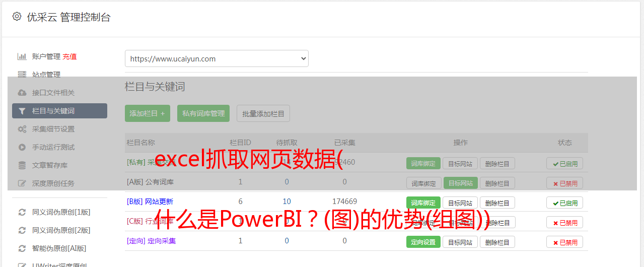Screen dimensions: 644x267
Task: Open 智能伪原创[AI版] menu item
Action: pos(59,248)
